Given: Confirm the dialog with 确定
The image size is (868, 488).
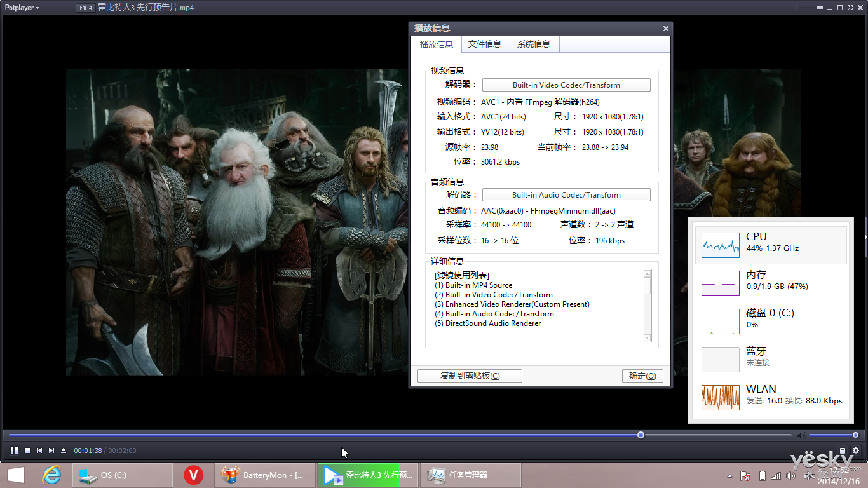Looking at the screenshot, I should tap(642, 376).
